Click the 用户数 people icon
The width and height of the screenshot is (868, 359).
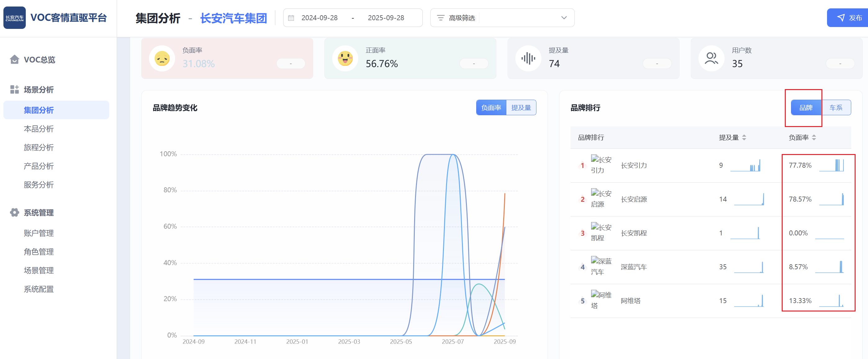[x=711, y=58]
